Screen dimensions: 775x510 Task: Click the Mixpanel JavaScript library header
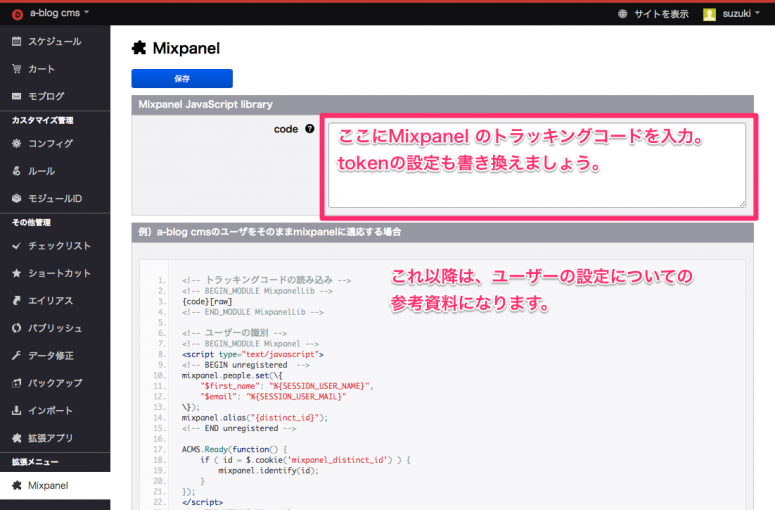442,105
